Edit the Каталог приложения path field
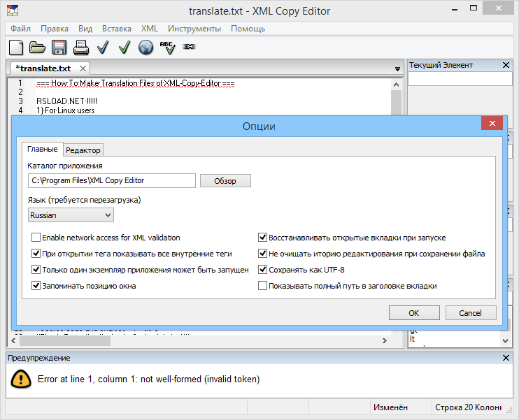 click(x=112, y=180)
